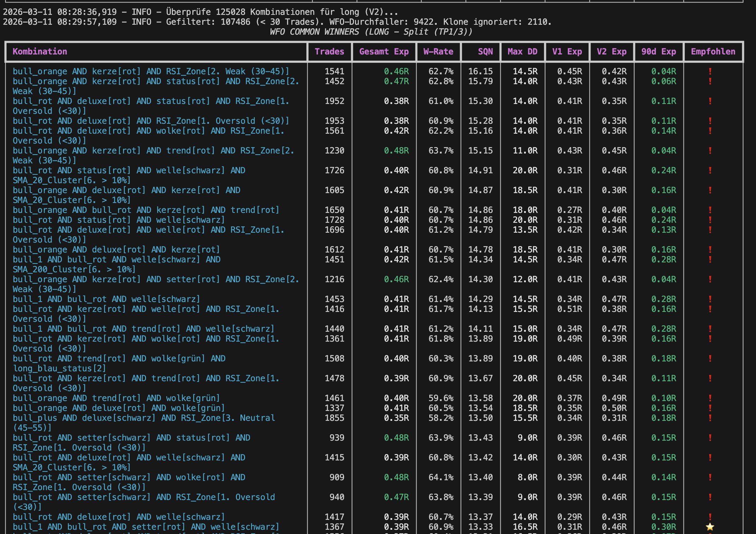Click the SQN column header

coord(485,52)
